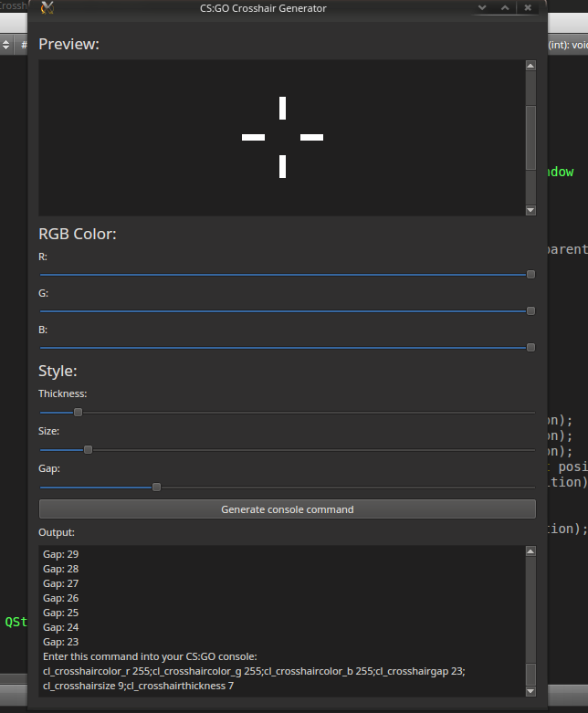This screenshot has width=588, height=713.
Task: Click the 'Gap: 26' output line
Action: (x=61, y=598)
